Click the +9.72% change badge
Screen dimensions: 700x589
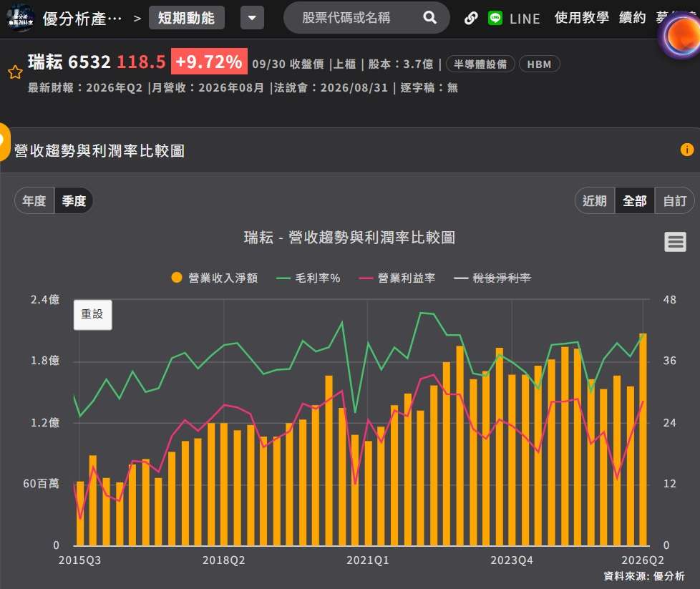(x=209, y=61)
